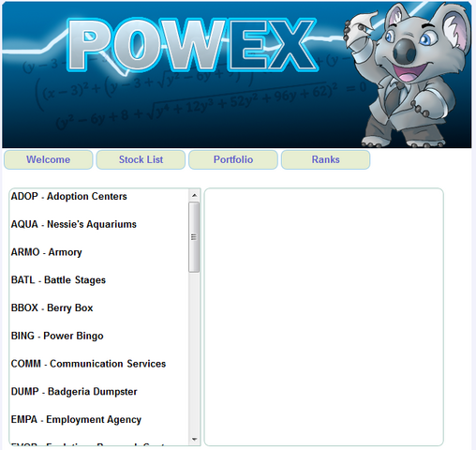This screenshot has width=476, height=450.
Task: Click the POWEX banner logo
Action: (192, 44)
